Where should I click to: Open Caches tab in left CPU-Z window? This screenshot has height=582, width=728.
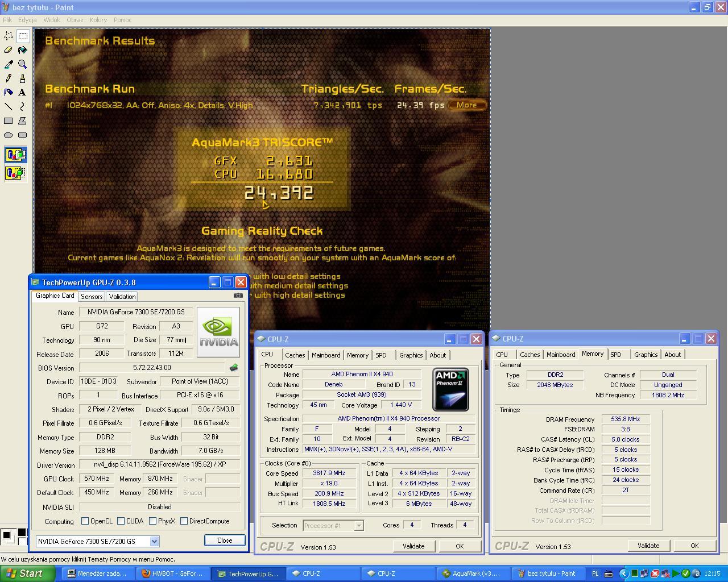coord(295,355)
